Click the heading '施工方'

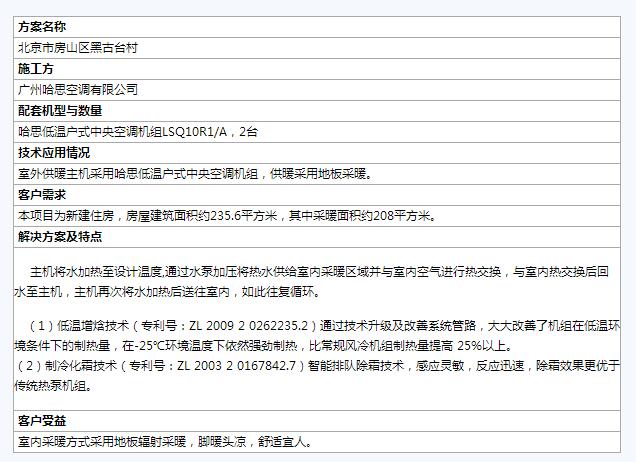tap(36, 69)
